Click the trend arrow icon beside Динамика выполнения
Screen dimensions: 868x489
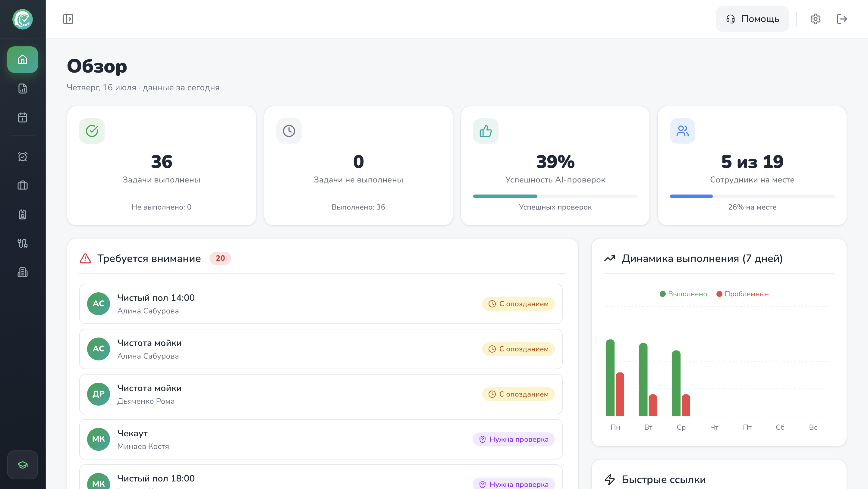coord(609,258)
